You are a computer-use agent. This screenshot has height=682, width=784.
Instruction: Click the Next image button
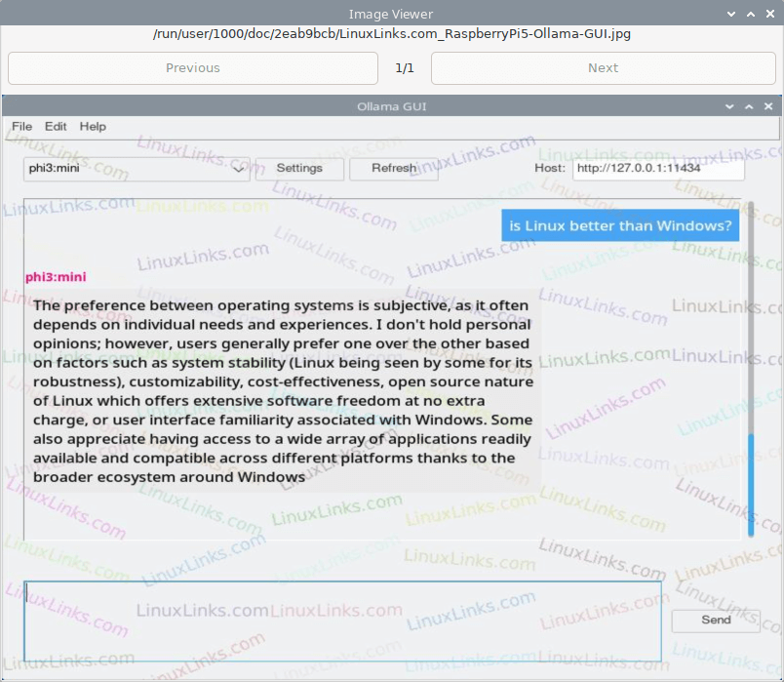click(603, 68)
